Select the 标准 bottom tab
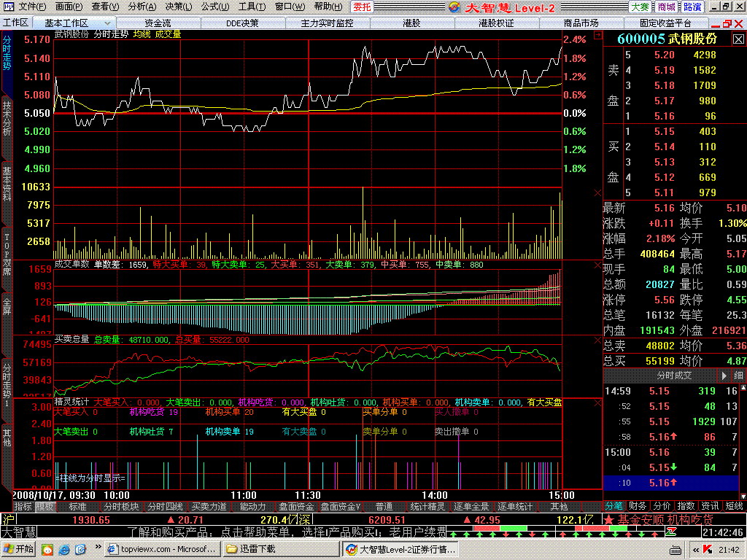The image size is (747, 560). (77, 507)
